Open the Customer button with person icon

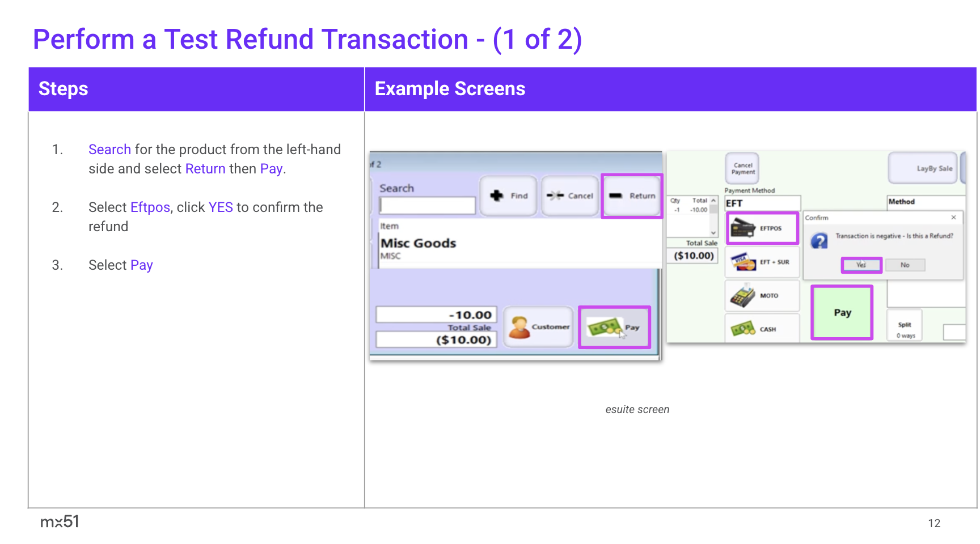pyautogui.click(x=539, y=327)
